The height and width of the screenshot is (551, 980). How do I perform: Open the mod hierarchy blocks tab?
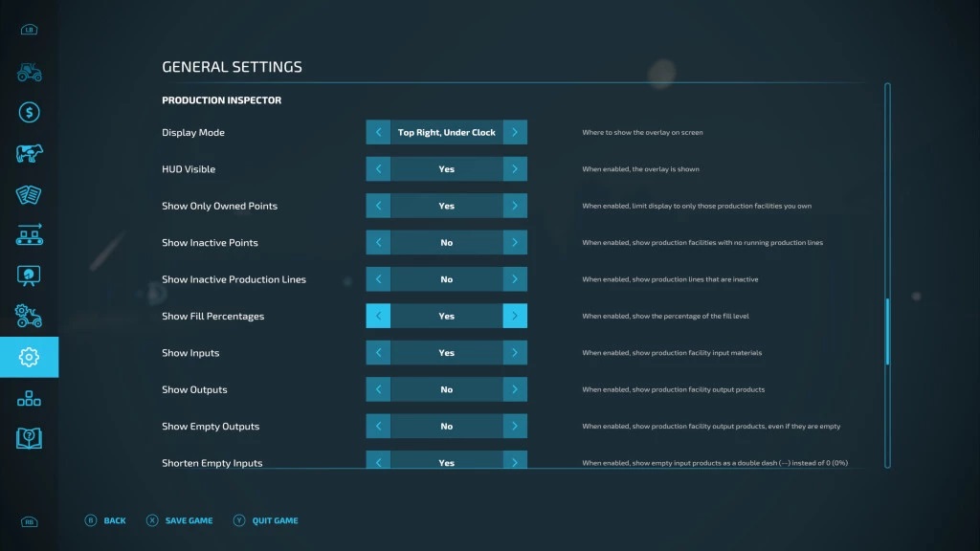(x=29, y=398)
